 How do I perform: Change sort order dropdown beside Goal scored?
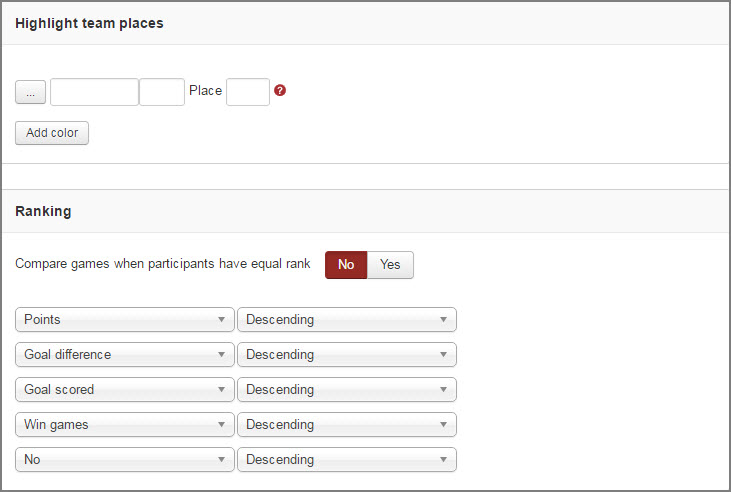point(347,389)
